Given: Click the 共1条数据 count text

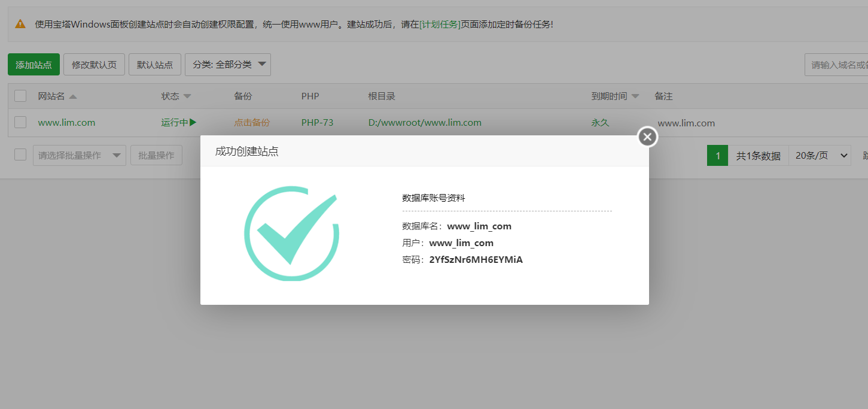Looking at the screenshot, I should (758, 156).
